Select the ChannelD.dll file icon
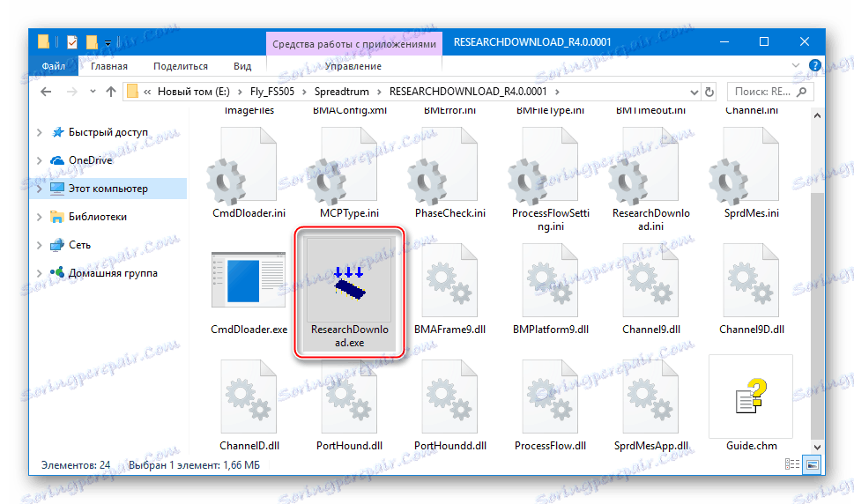Image resolution: width=854 pixels, height=504 pixels. (x=249, y=397)
